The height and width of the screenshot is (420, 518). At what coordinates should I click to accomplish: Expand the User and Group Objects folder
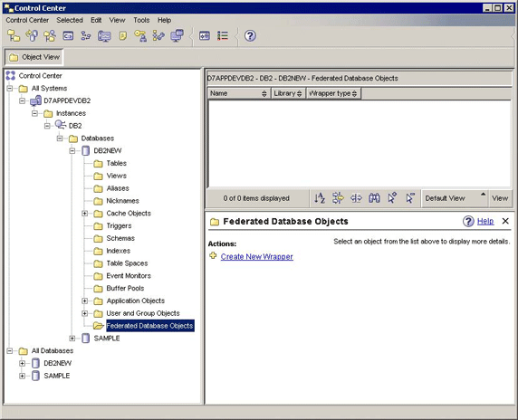85,313
